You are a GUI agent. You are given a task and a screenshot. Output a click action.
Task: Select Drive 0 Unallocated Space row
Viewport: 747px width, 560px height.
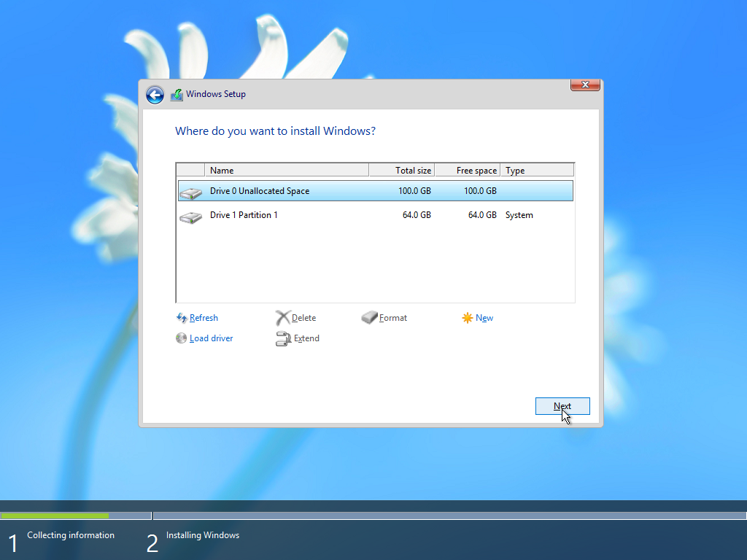(x=376, y=191)
